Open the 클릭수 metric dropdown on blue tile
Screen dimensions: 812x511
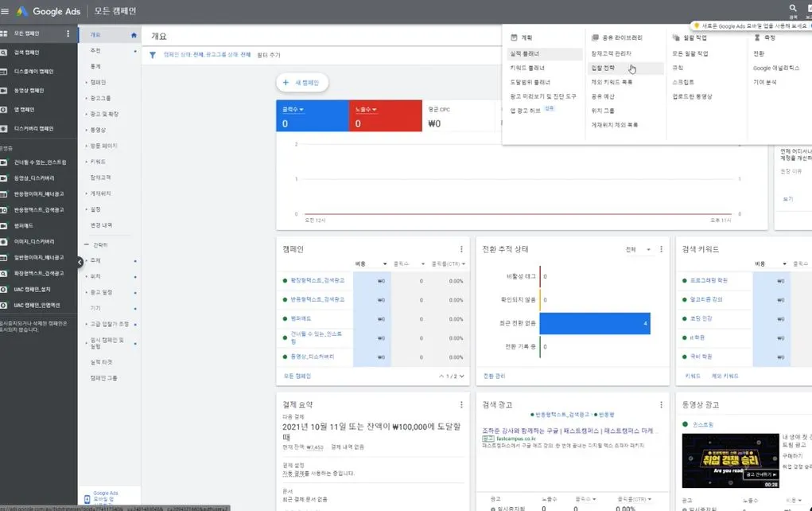[x=293, y=110]
